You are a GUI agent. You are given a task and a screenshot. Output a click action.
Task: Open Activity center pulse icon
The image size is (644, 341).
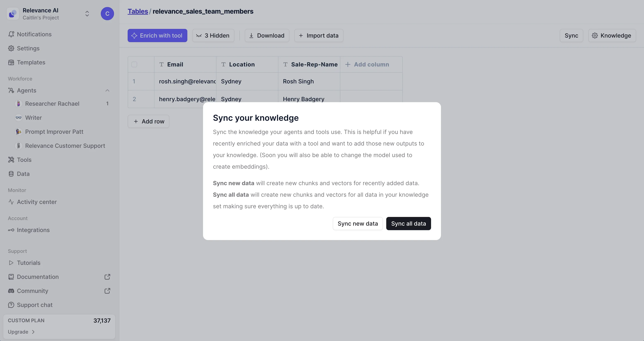pos(11,202)
